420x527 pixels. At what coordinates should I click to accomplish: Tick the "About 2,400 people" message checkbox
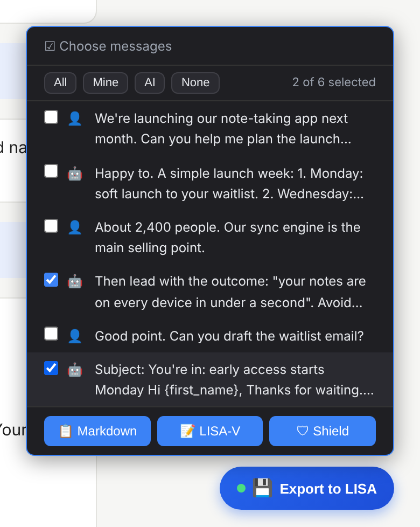(51, 226)
